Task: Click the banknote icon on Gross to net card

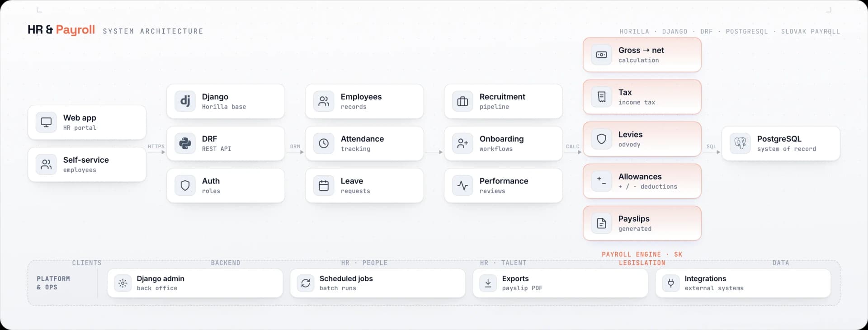Action: 601,55
